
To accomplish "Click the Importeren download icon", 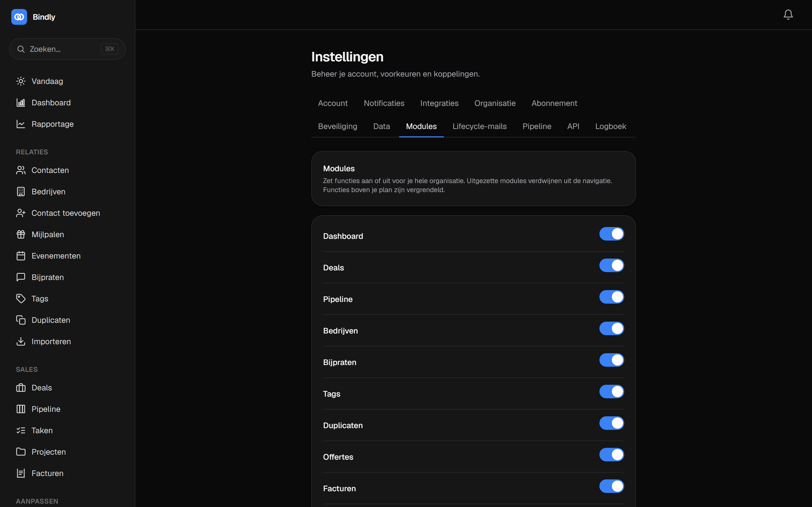I will click(21, 341).
